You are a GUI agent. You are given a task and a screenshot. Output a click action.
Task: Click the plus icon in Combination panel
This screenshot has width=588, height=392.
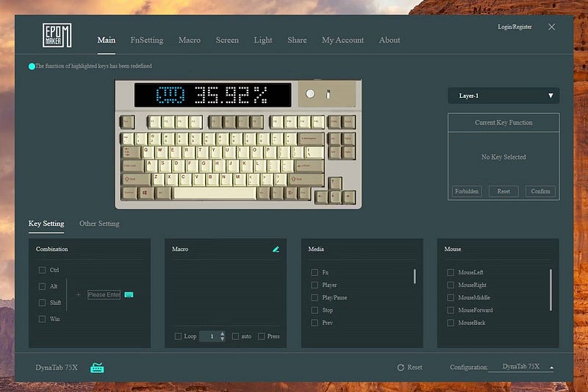click(x=78, y=294)
